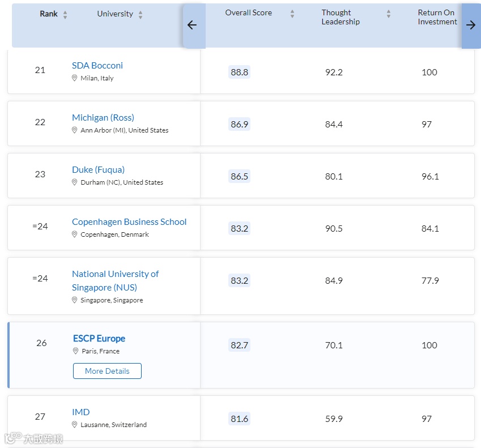Click More Details for ESCP Europe
This screenshot has height=448, width=481.
(x=108, y=371)
